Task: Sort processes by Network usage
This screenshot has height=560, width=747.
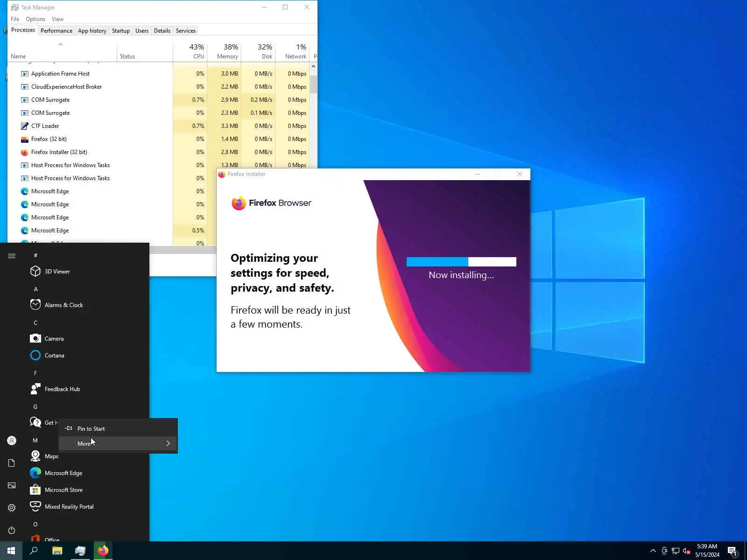Action: tap(292, 52)
